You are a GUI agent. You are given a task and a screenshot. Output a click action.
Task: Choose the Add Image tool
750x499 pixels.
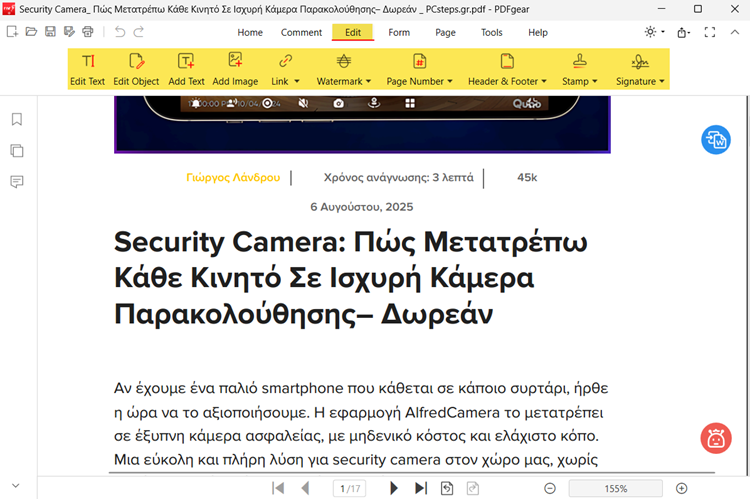(x=235, y=69)
